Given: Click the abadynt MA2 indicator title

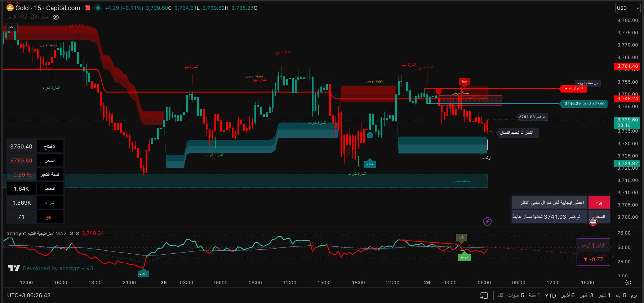Looking at the screenshot, I should pos(36,233).
